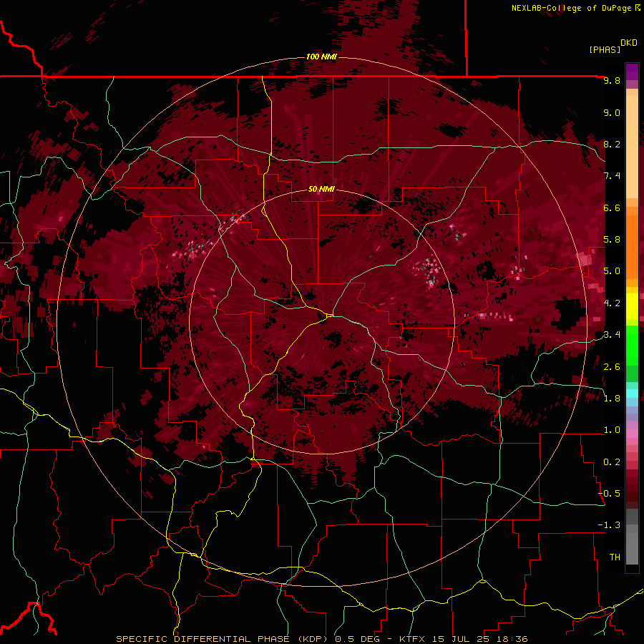Pick the purple segment at the top of the color bar
Image resolution: width=644 pixels, height=644 pixels.
pos(632,72)
